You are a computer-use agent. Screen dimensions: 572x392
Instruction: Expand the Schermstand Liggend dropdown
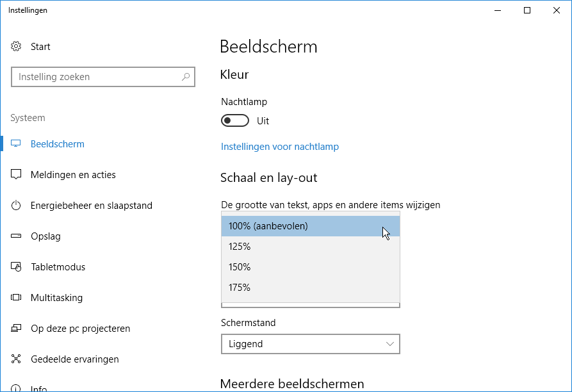point(311,344)
